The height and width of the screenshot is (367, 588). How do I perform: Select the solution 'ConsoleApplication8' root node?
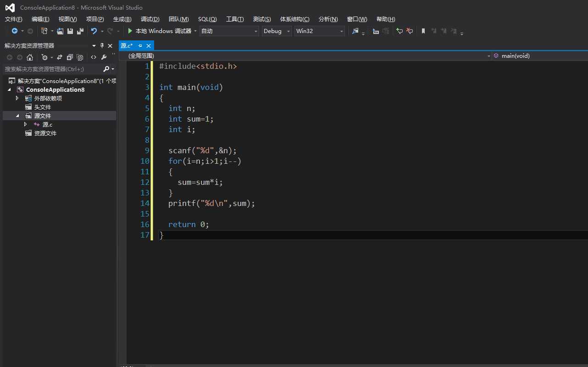(x=62, y=81)
